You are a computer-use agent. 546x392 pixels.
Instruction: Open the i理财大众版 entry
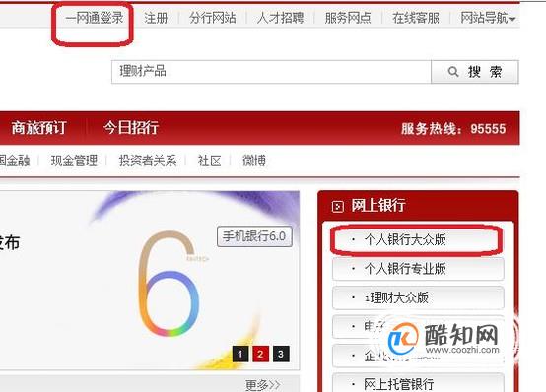point(418,297)
